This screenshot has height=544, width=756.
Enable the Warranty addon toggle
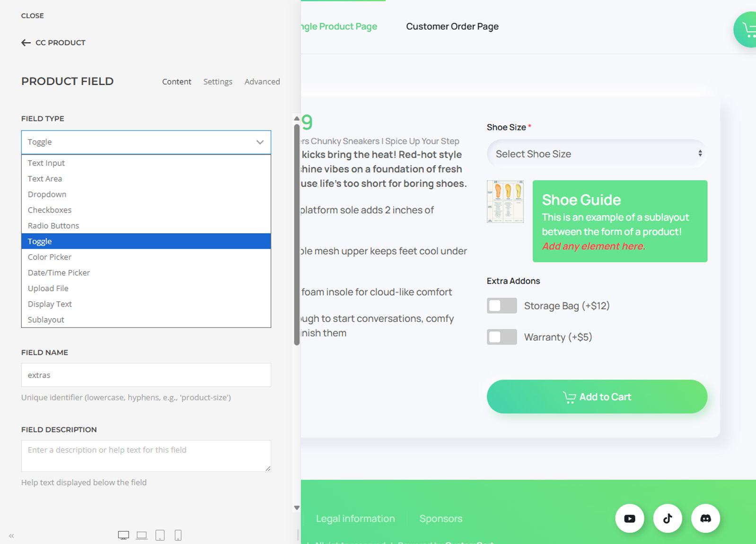(x=501, y=337)
